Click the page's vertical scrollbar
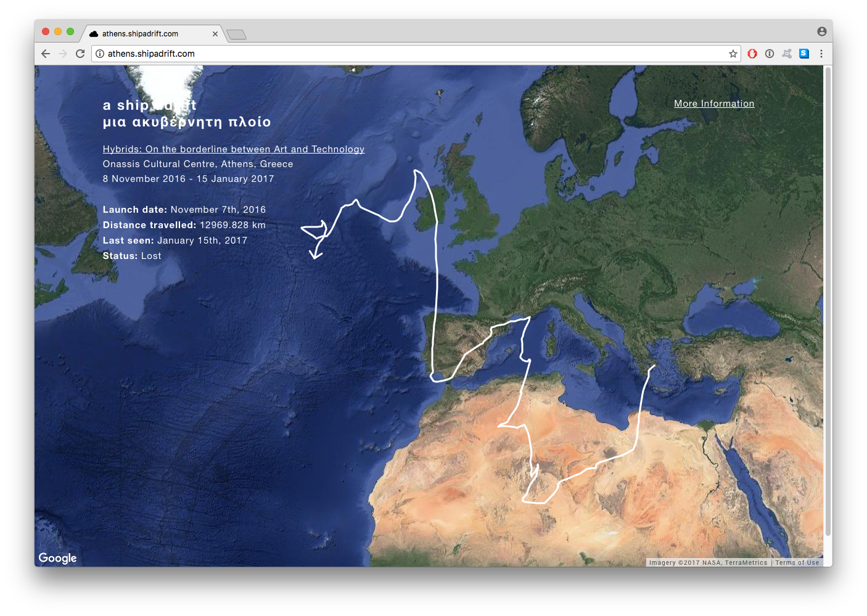Image resolution: width=867 pixels, height=616 pixels. coord(828,302)
